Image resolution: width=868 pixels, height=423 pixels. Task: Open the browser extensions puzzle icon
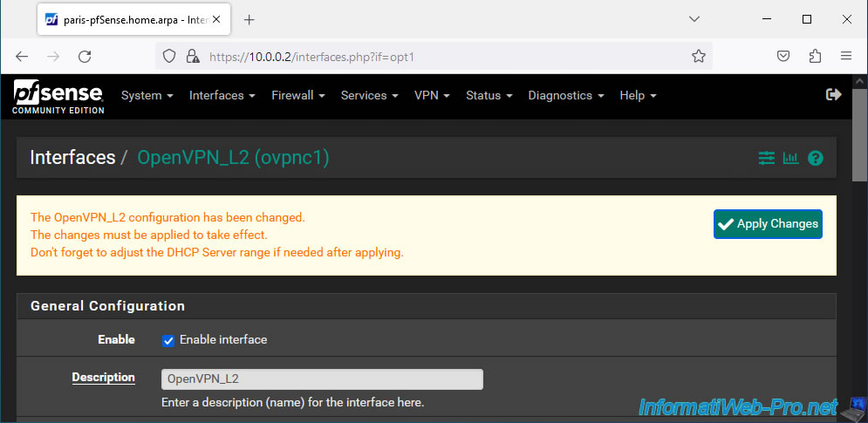click(x=815, y=56)
